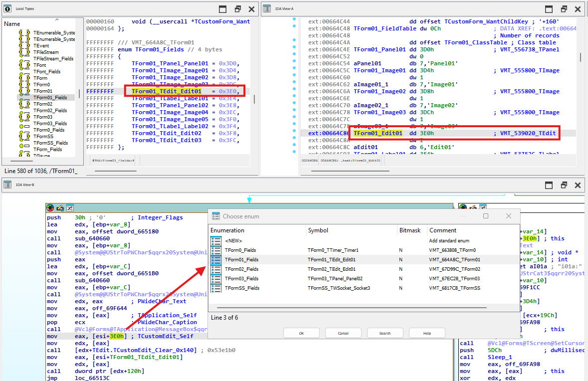Click struct brace icon beside TFont
This screenshot has width=588, height=381.
coord(24,65)
